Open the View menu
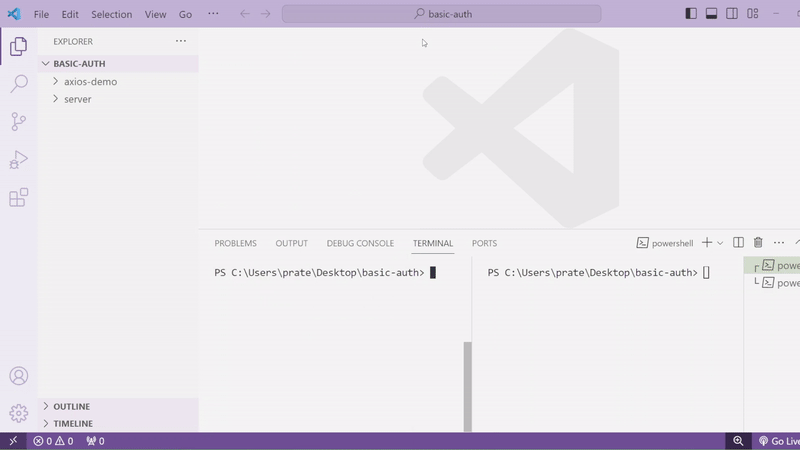 pyautogui.click(x=155, y=14)
